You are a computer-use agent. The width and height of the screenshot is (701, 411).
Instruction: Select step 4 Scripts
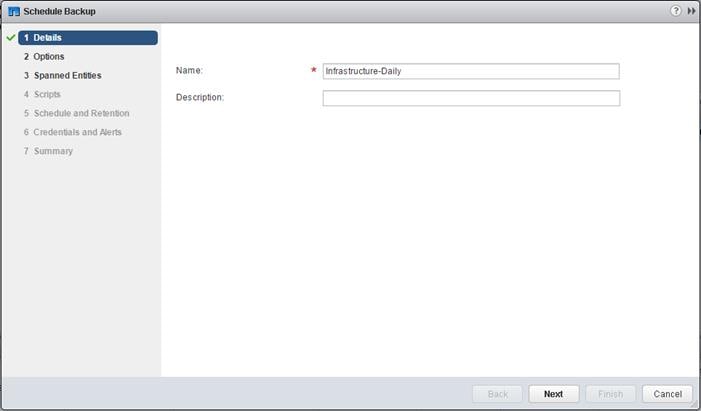point(42,94)
